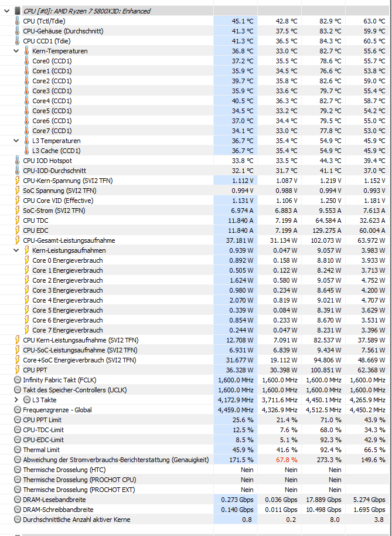Select Durchschnittliche Anzahl aktiver Kerne row
The image size is (392, 536).
click(x=196, y=519)
